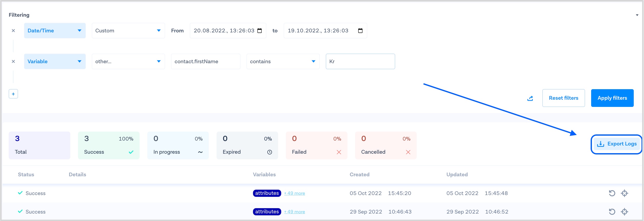Remove the Date/Time filter row
Screen dimensions: 644x221
(x=13, y=31)
